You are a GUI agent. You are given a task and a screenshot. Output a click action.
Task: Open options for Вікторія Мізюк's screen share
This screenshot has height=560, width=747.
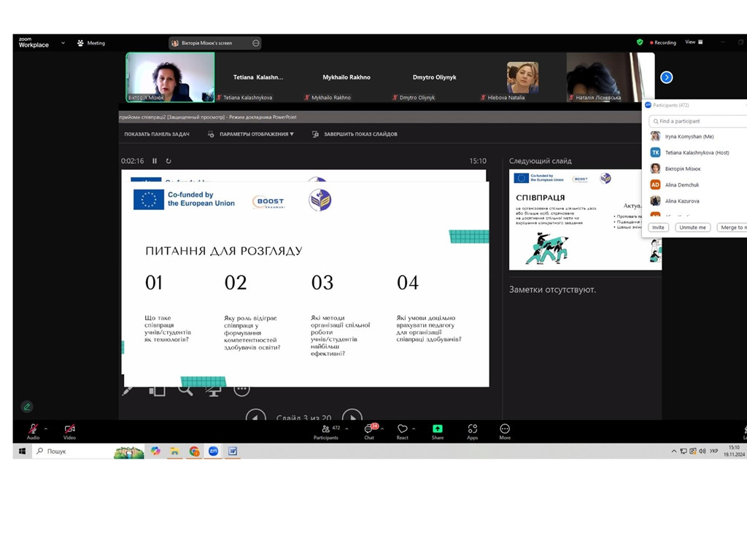(256, 43)
